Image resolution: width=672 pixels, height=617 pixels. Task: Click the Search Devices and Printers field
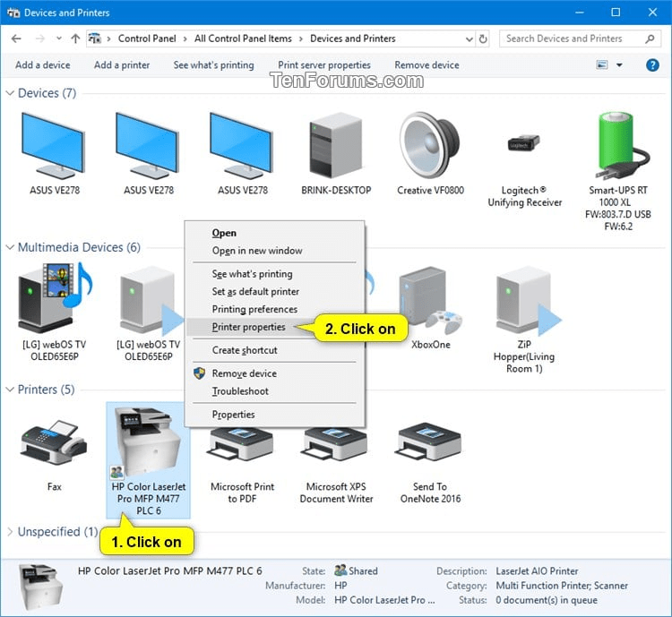570,39
